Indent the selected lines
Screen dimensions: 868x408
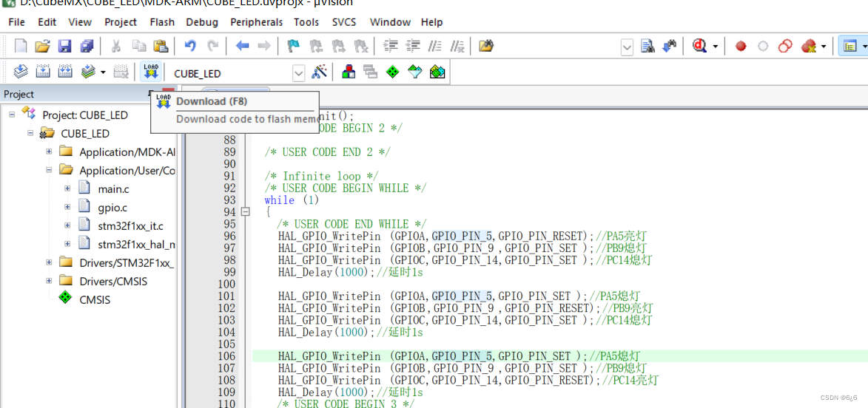(391, 46)
